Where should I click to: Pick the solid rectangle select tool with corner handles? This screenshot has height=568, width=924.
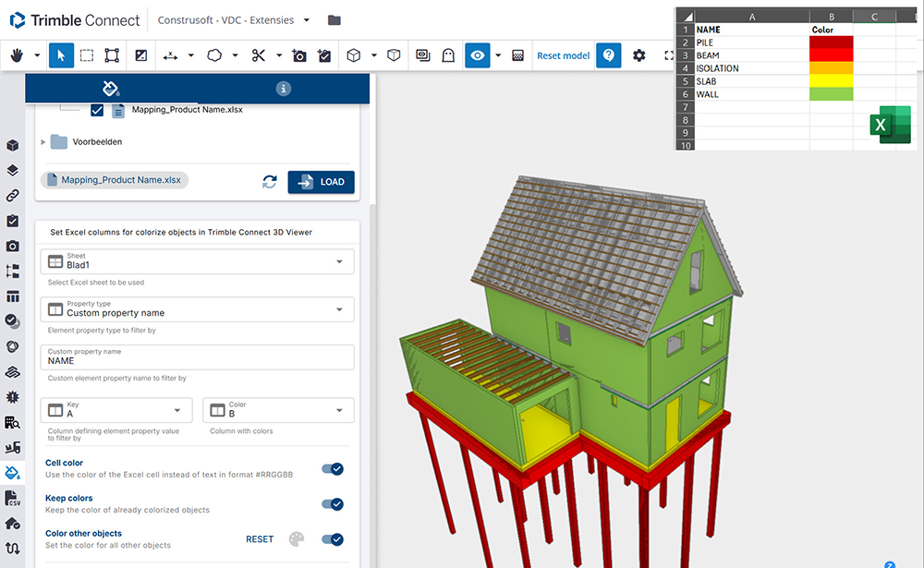coord(112,55)
